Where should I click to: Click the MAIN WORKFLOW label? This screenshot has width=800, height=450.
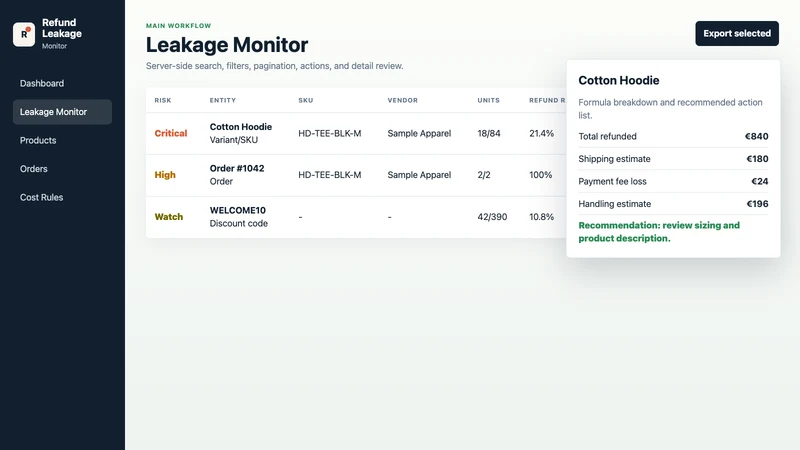(x=179, y=26)
